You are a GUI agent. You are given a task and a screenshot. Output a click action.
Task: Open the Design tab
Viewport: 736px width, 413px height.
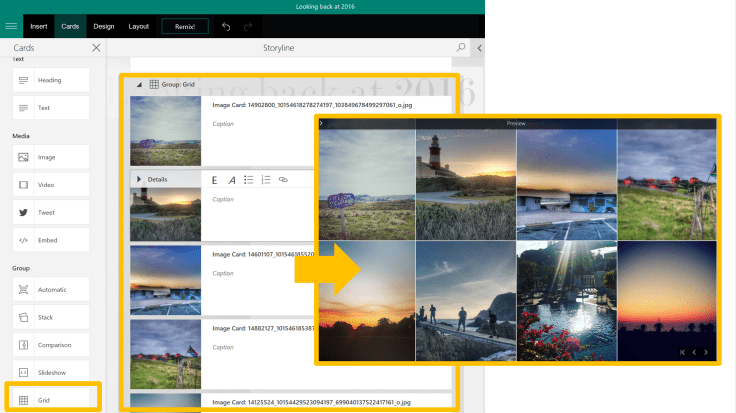click(103, 26)
